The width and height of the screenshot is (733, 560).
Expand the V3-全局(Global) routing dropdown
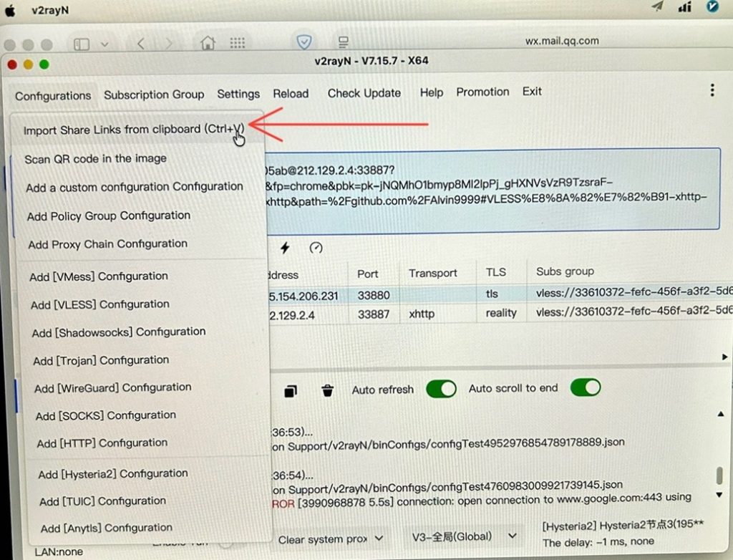[464, 536]
